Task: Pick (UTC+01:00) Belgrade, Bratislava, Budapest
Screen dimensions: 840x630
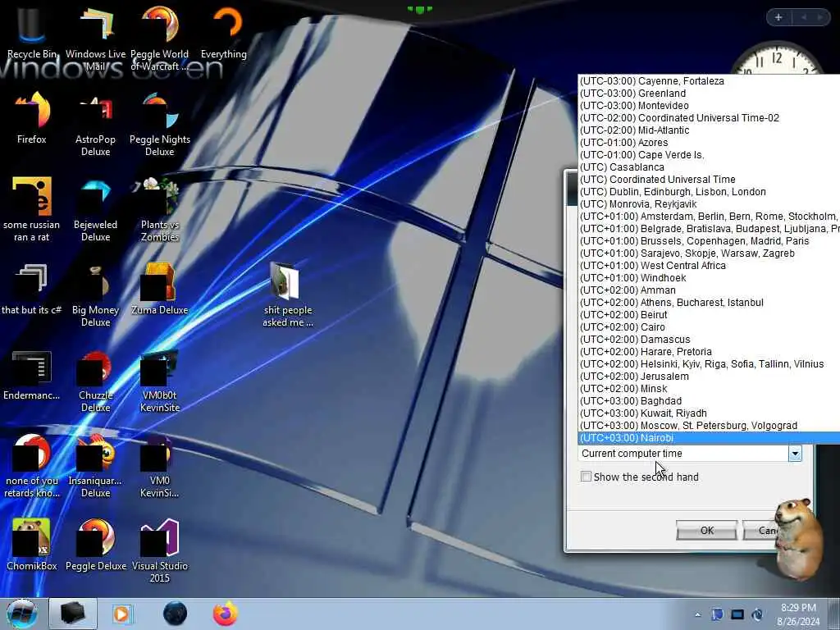Action: [710, 229]
